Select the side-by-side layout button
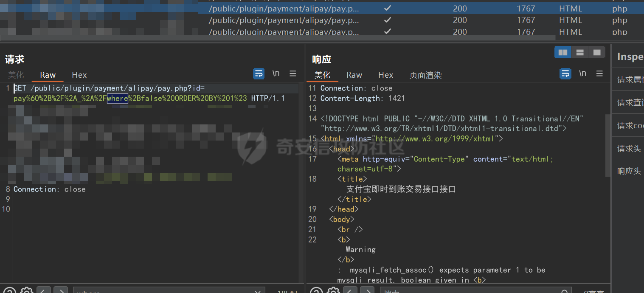The width and height of the screenshot is (644, 293). point(563,52)
